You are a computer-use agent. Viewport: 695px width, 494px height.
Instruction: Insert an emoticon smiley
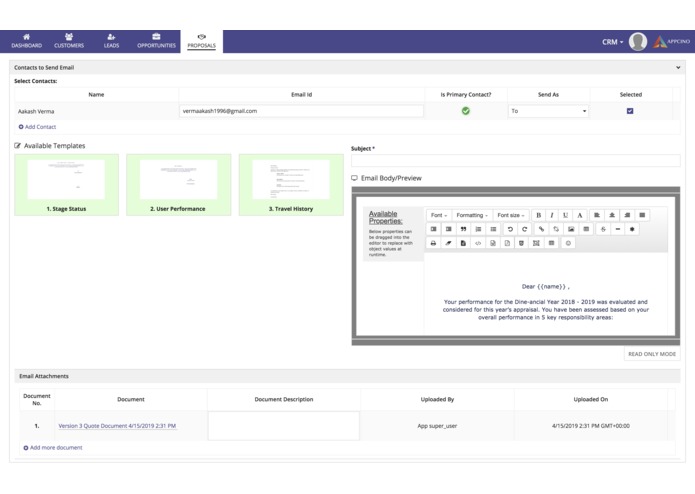point(568,243)
